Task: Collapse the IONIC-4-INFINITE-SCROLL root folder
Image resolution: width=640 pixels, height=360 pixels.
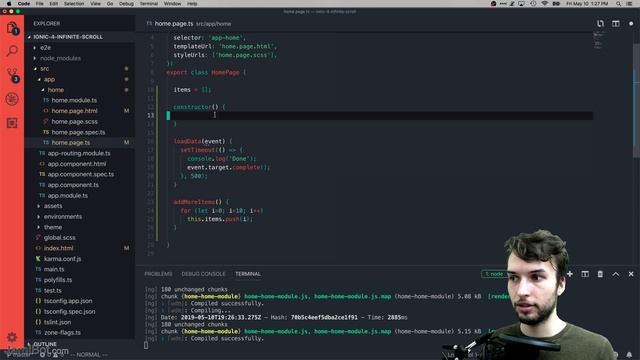Action: click(x=68, y=37)
